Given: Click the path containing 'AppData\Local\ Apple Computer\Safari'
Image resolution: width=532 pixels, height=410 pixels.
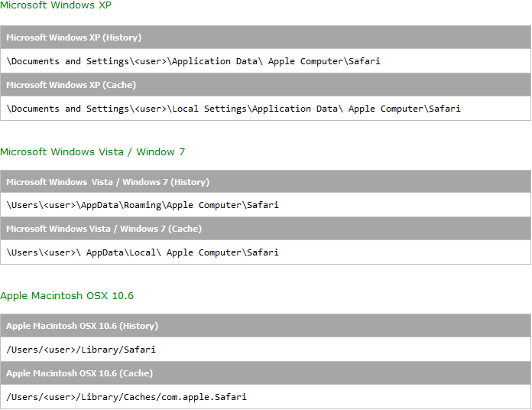Looking at the screenshot, I should point(142,253).
